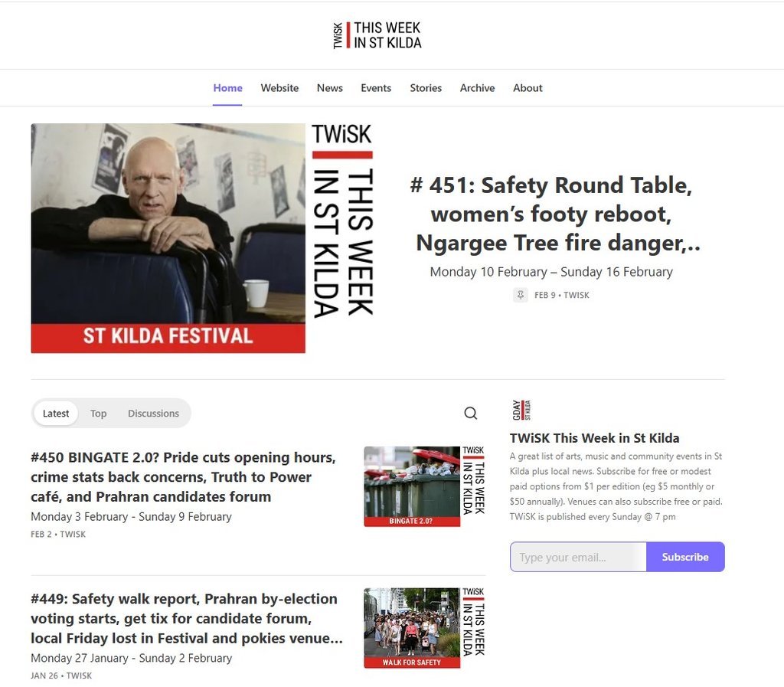This screenshot has width=784, height=687.
Task: Click the 'JAN 26 • TWISK' byline
Action: click(61, 676)
